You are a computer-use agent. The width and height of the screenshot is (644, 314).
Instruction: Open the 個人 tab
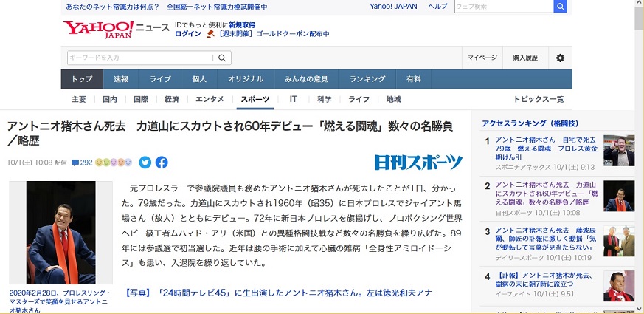click(x=199, y=79)
